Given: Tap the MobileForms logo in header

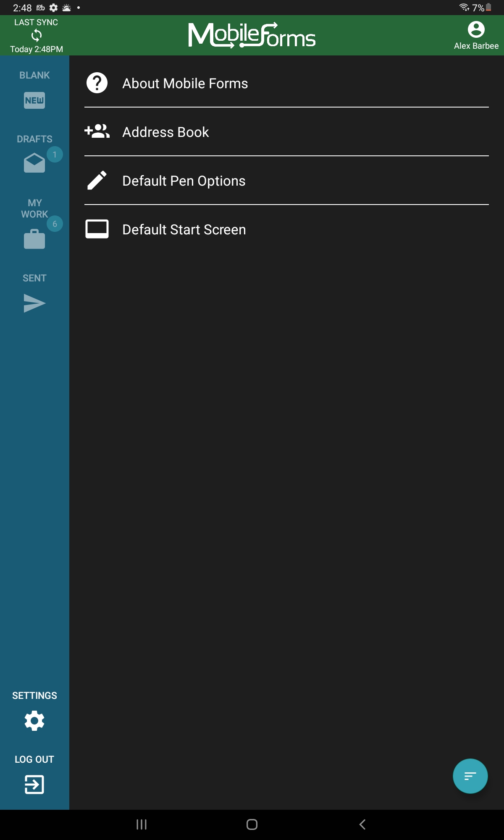Looking at the screenshot, I should pos(252,35).
